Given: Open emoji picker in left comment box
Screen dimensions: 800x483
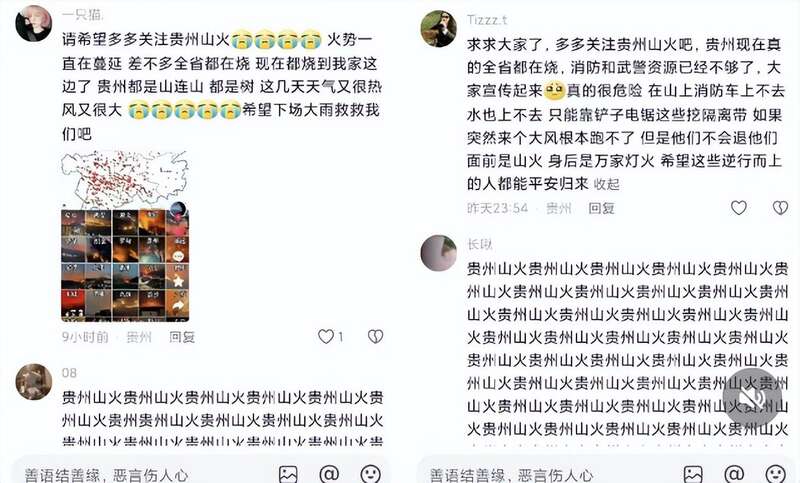Looking at the screenshot, I should [x=370, y=475].
